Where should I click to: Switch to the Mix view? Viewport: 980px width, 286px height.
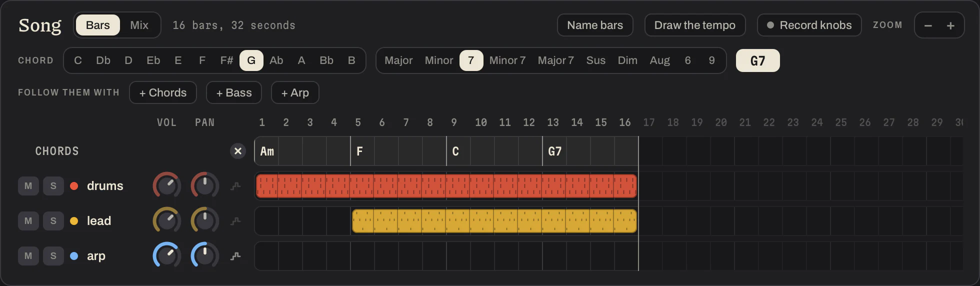pyautogui.click(x=139, y=25)
